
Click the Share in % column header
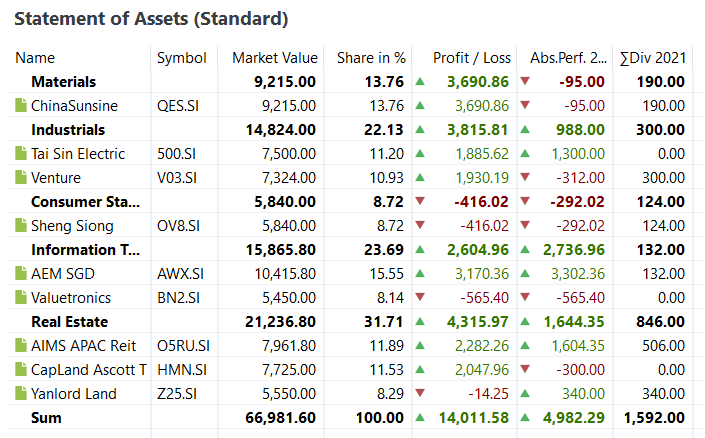[371, 58]
